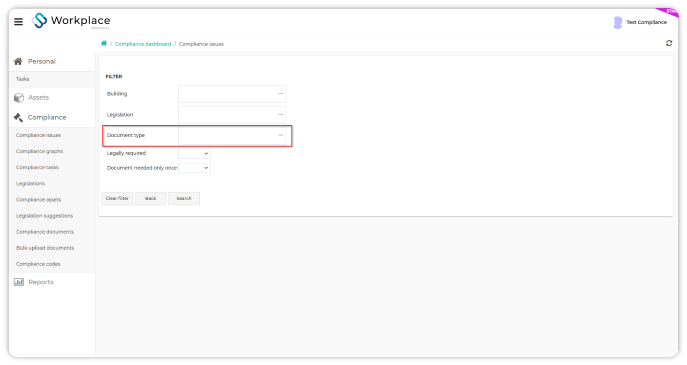Viewport: 687px width, 365px height.
Task: Open Legislations page
Action: [30, 184]
